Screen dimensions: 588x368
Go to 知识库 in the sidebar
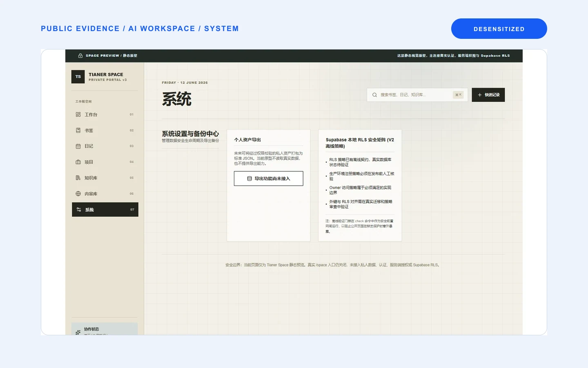(x=105, y=178)
